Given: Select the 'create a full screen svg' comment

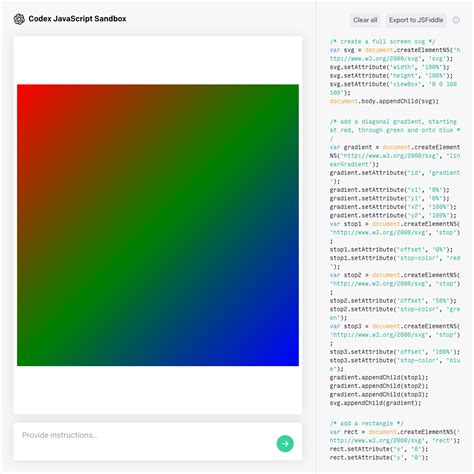Looking at the screenshot, I should 383,41.
